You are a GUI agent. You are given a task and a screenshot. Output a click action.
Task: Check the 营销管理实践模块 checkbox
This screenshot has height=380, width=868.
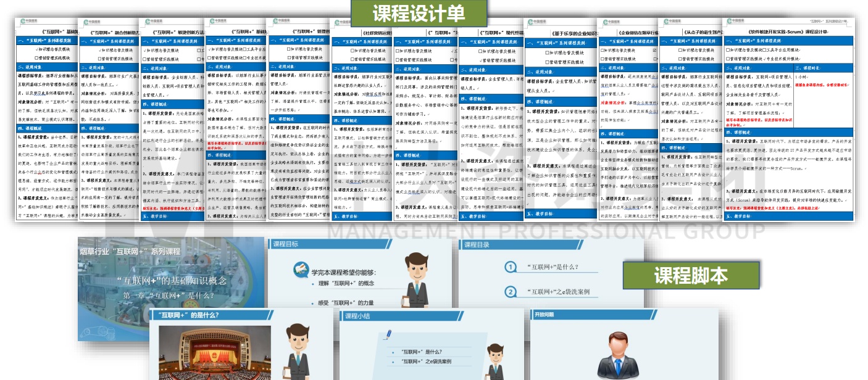[x=727, y=58]
